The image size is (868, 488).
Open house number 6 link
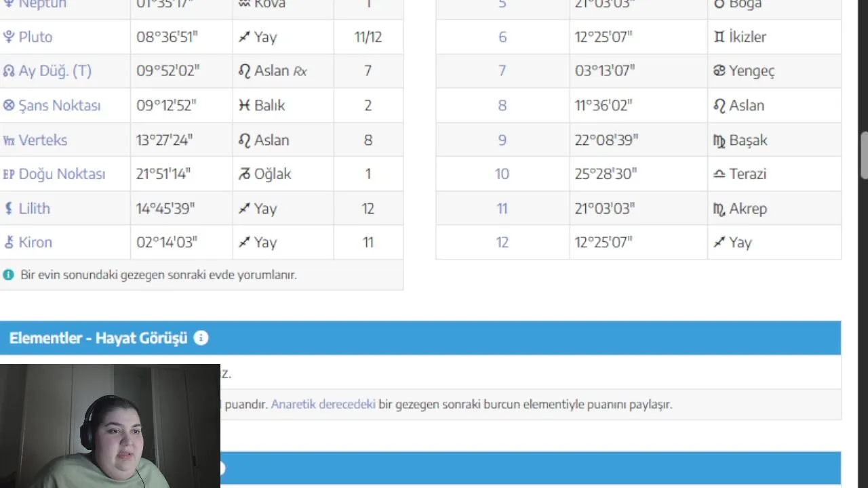coord(502,37)
